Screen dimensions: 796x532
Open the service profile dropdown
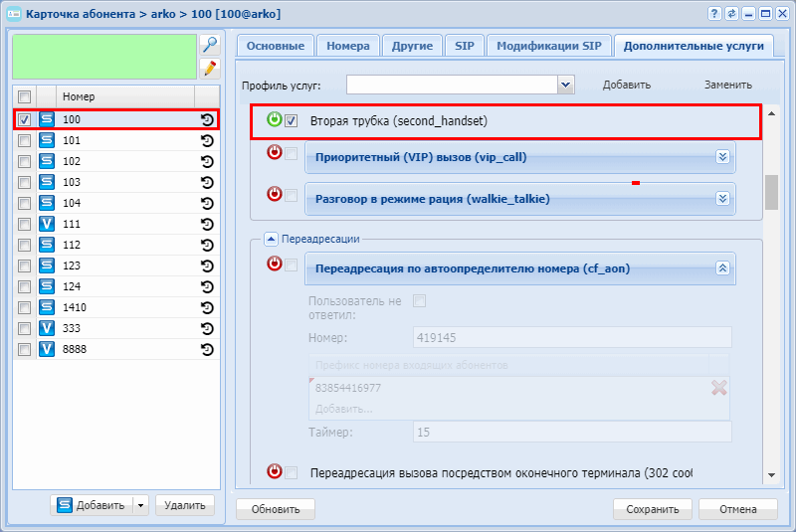pos(566,86)
